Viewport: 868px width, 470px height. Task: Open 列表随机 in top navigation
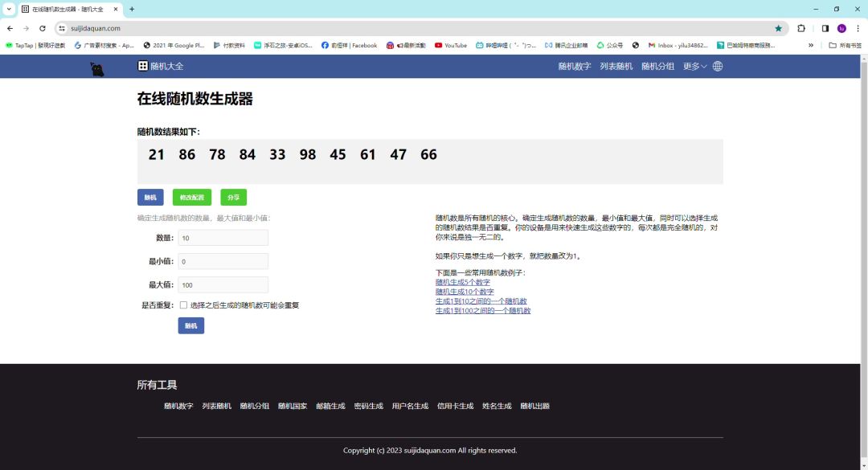(x=616, y=66)
